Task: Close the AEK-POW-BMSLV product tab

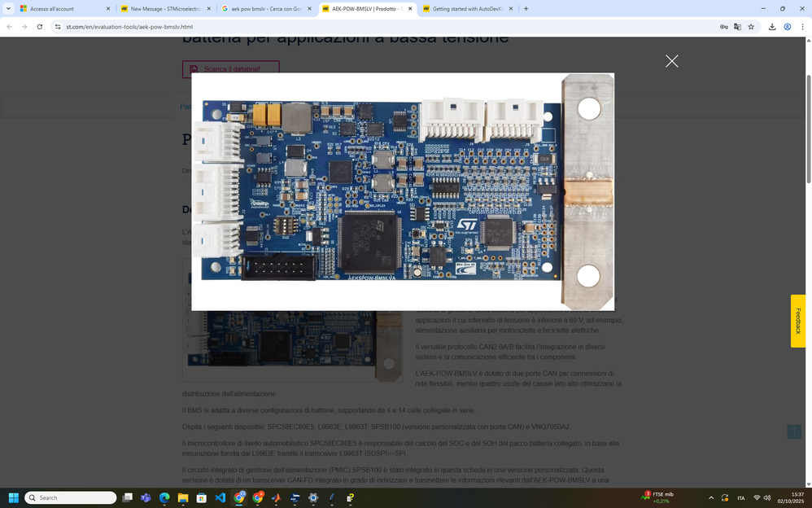Action: tap(410, 9)
